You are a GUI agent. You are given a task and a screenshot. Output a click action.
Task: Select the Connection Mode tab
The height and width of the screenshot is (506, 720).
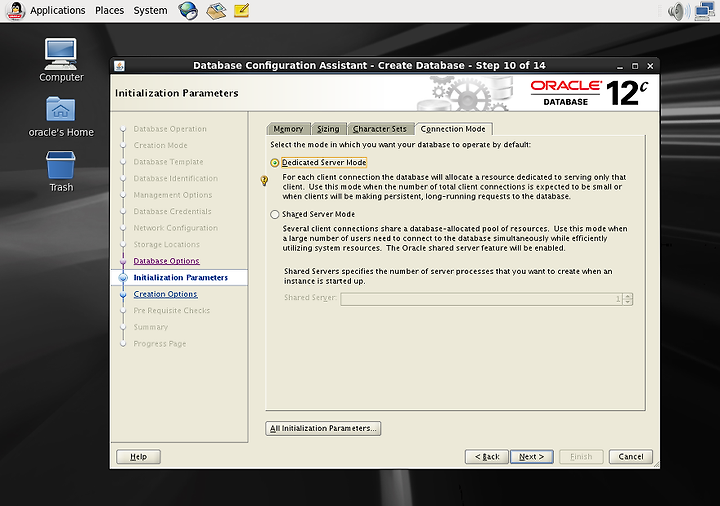(x=453, y=129)
